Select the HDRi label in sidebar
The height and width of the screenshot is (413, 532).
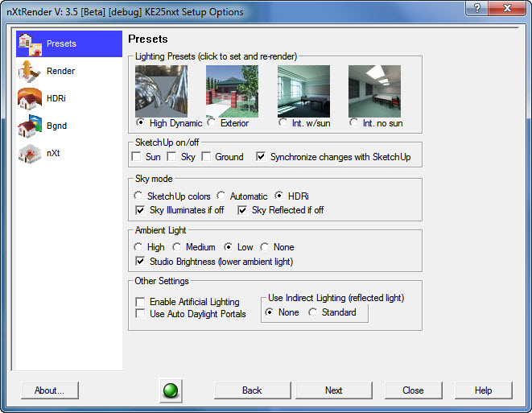pos(56,98)
